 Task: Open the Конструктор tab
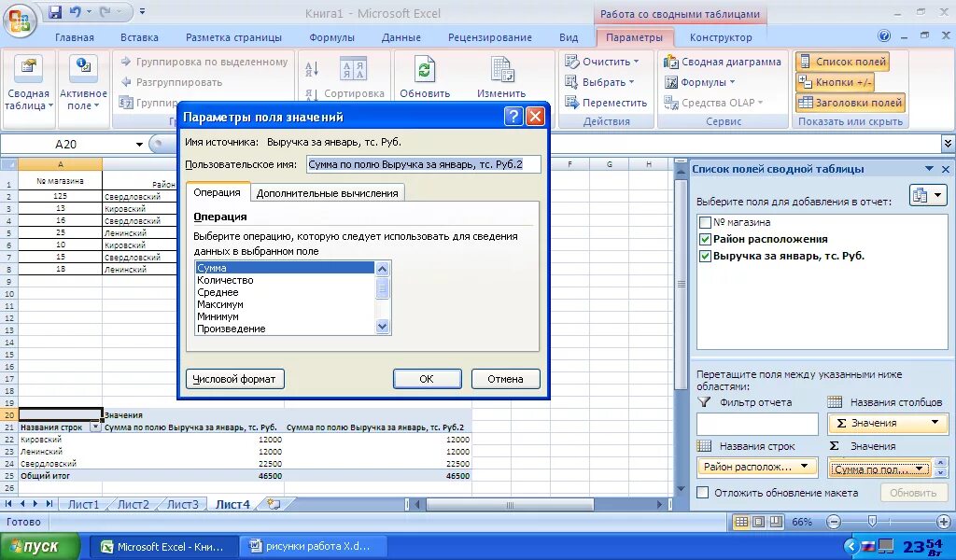point(721,37)
